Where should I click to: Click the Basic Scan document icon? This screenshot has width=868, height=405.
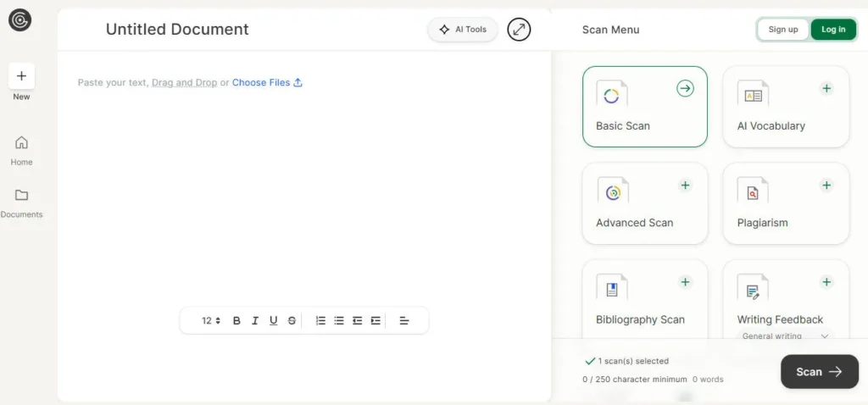pos(612,95)
